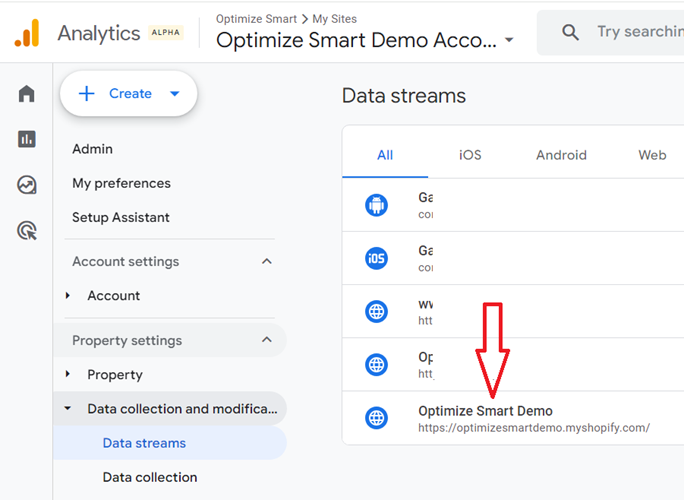The height and width of the screenshot is (500, 684).
Task: Click the My Sites breadcrumb link
Action: tap(335, 19)
